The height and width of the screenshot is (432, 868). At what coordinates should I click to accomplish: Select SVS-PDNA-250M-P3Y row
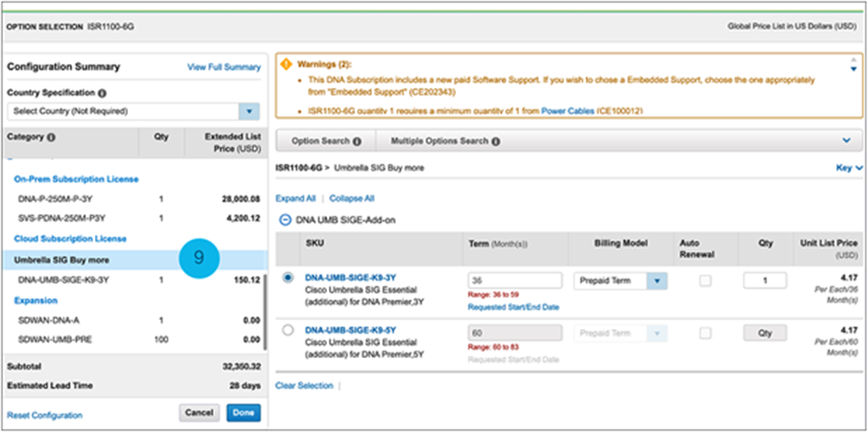tap(135, 218)
